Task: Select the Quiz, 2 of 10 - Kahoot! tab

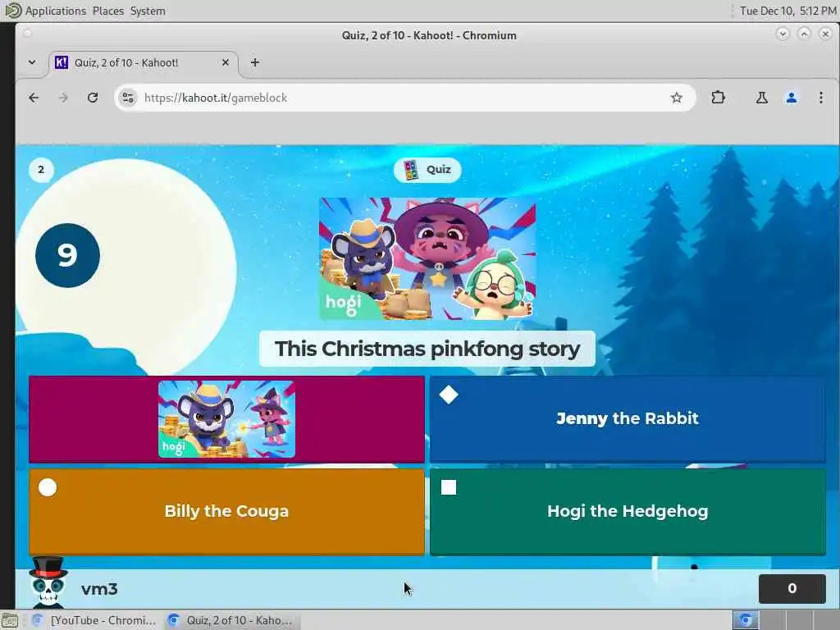Action: click(144, 62)
